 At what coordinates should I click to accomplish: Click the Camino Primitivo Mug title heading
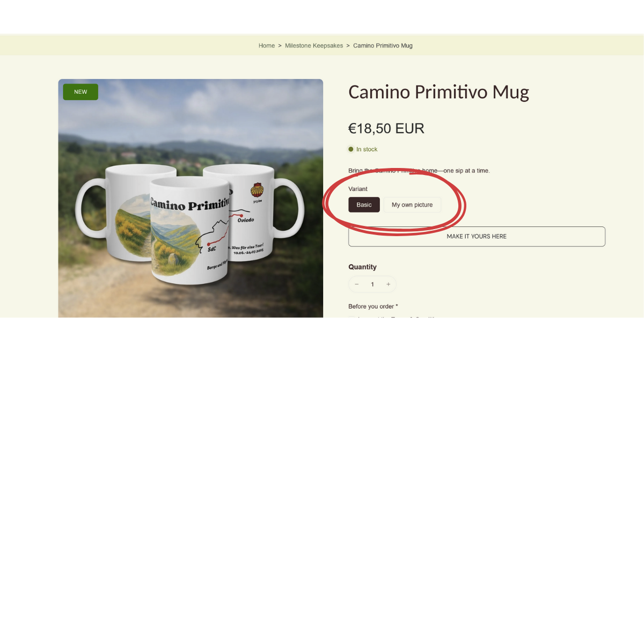(x=438, y=92)
